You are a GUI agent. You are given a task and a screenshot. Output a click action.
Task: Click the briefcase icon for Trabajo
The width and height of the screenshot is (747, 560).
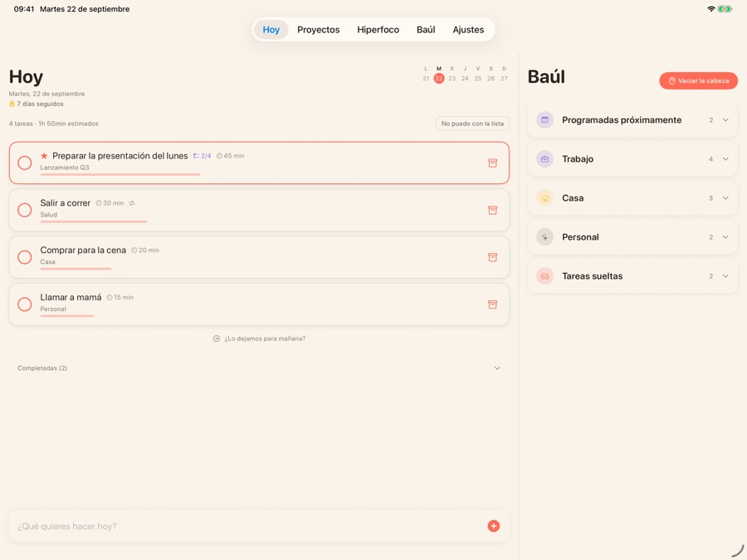[x=544, y=159]
